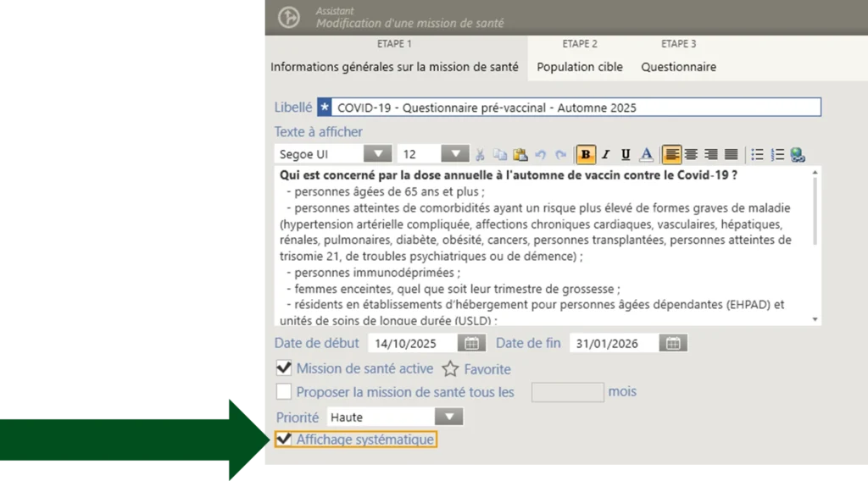Enable Proposer la mission de santé tous les
This screenshot has width=868, height=481.
[284, 391]
